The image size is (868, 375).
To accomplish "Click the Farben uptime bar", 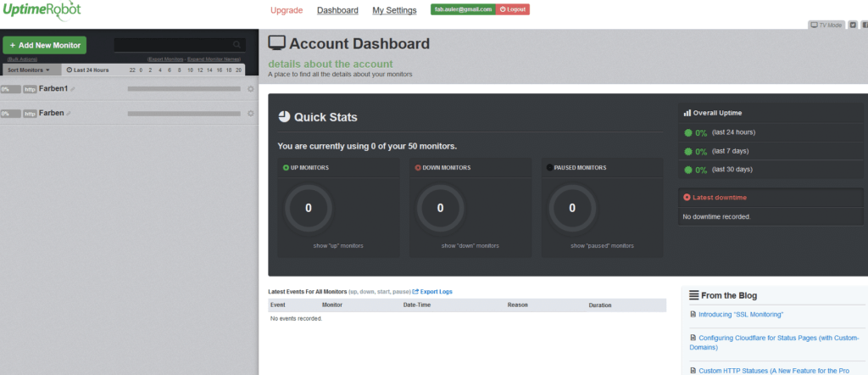I will point(184,114).
